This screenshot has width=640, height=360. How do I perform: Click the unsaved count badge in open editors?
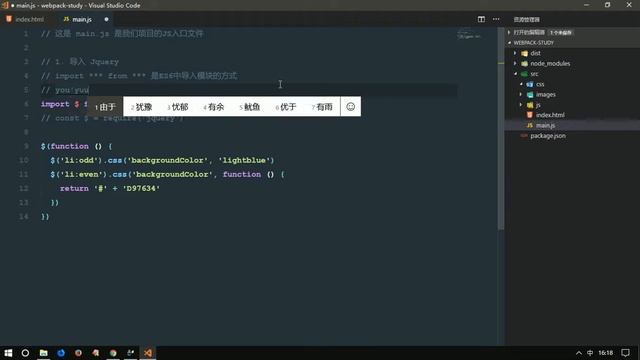point(561,32)
